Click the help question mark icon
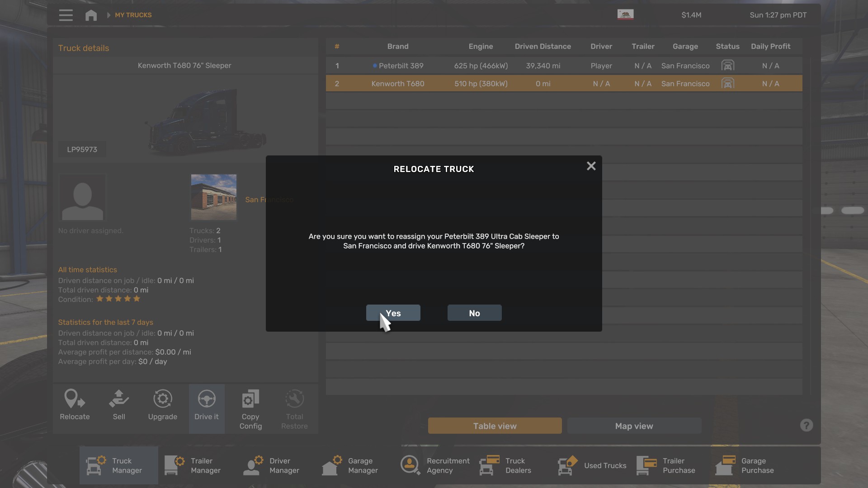 click(807, 425)
